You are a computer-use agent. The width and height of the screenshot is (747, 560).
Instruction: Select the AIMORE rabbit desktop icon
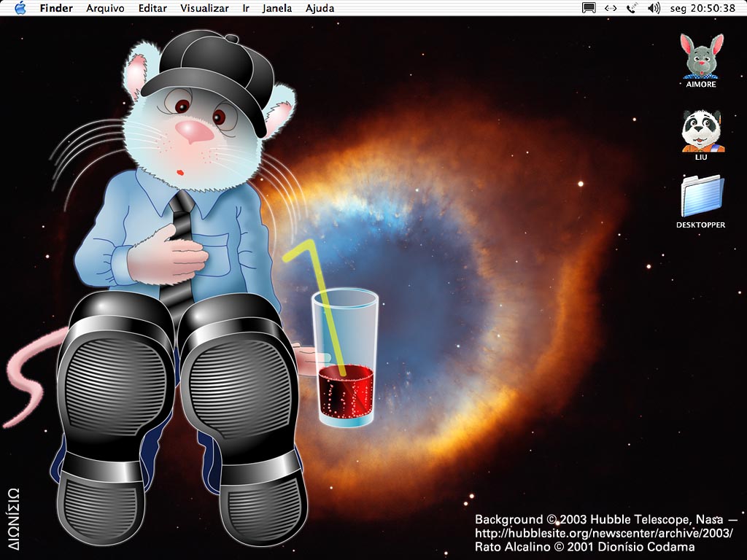pyautogui.click(x=700, y=57)
